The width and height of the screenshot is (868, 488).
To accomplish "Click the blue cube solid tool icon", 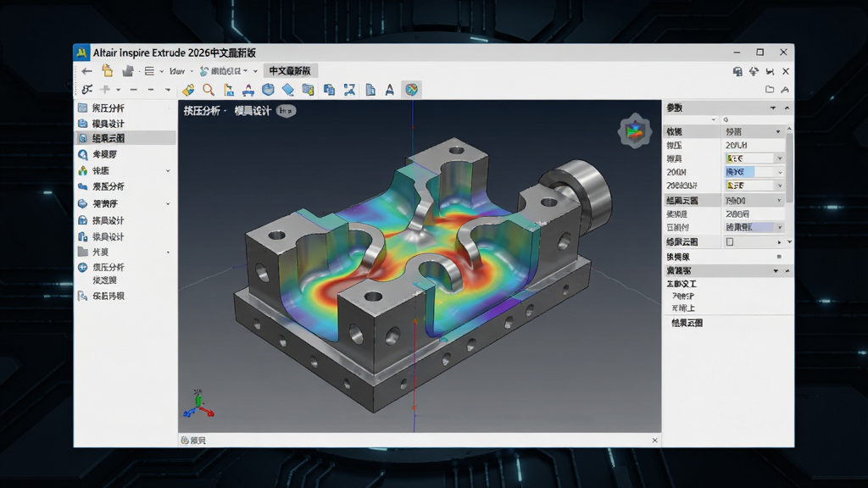I will point(268,90).
